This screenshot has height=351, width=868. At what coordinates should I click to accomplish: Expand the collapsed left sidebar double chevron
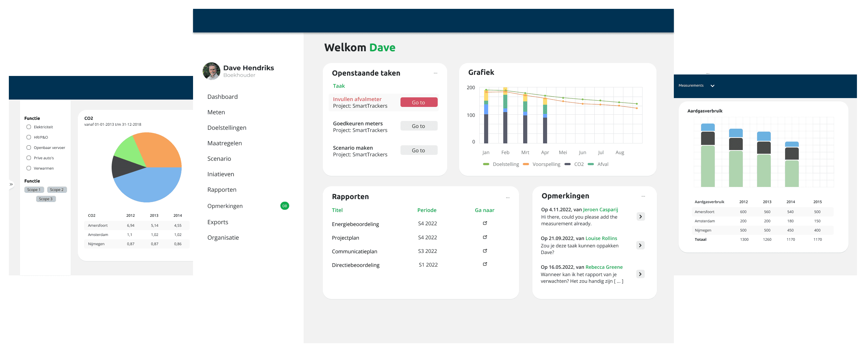tap(11, 184)
